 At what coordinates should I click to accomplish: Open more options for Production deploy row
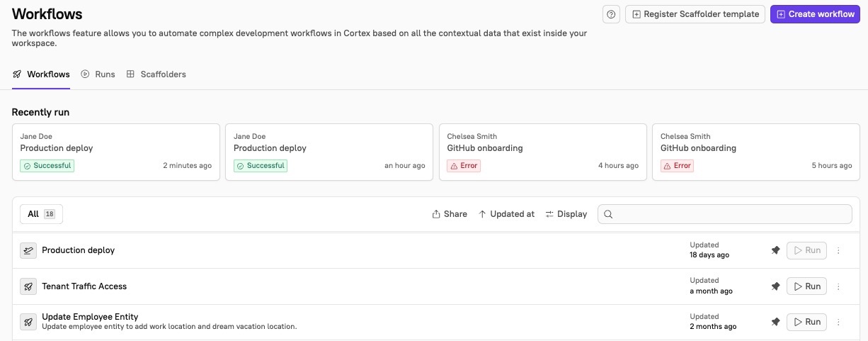[839, 250]
